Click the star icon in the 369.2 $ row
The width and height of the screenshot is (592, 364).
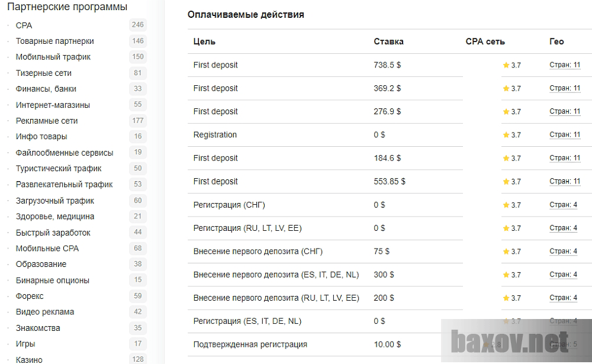pyautogui.click(x=506, y=89)
